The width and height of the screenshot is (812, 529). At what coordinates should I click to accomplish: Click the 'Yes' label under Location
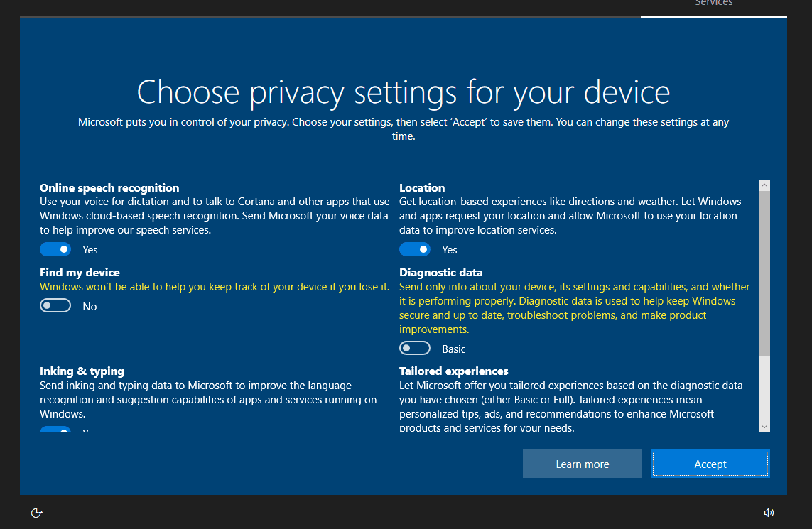450,250
